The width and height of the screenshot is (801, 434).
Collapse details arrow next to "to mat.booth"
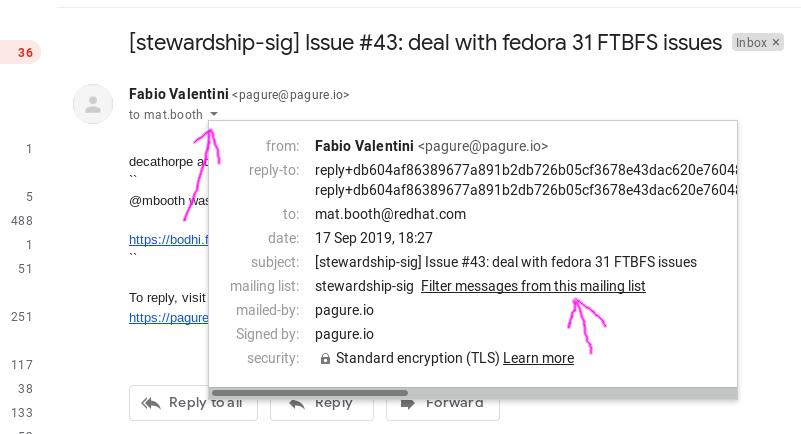tap(214, 115)
